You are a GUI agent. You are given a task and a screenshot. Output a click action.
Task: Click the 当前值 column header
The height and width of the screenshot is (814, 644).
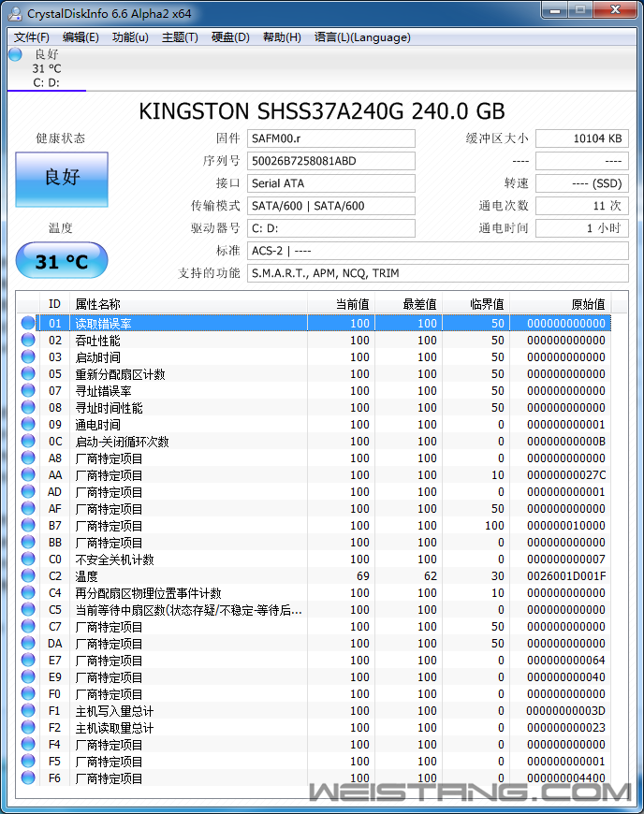[x=342, y=304]
